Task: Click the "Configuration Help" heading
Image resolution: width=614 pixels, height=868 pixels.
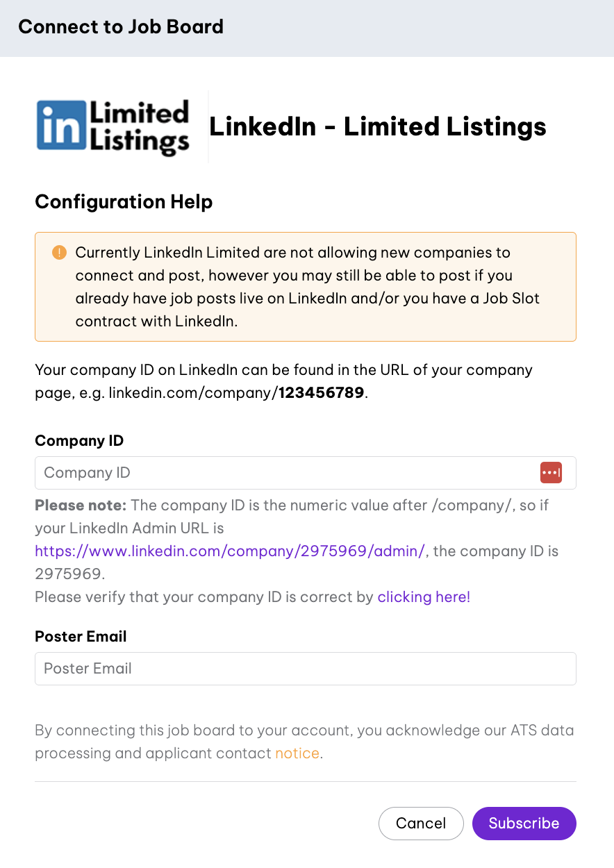Action: point(124,202)
